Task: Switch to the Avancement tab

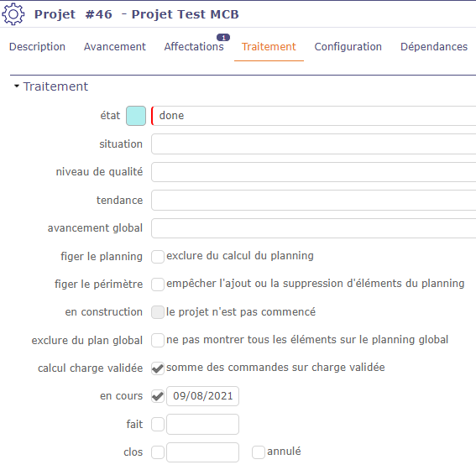Action: pyautogui.click(x=115, y=47)
